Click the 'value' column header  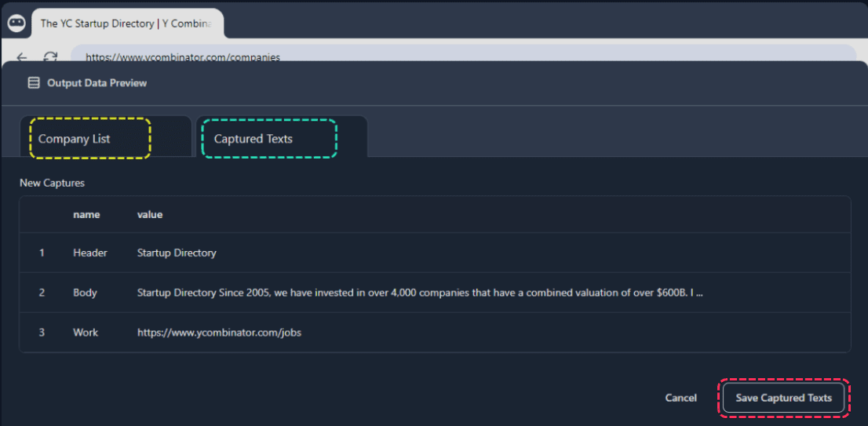[x=150, y=215]
